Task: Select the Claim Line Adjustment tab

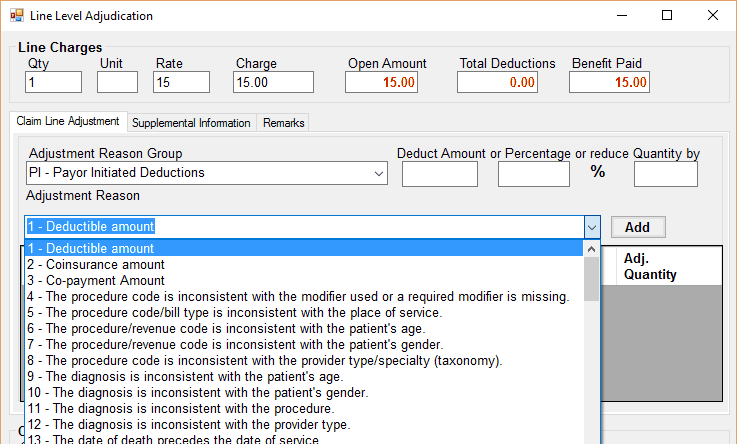Action: point(68,122)
